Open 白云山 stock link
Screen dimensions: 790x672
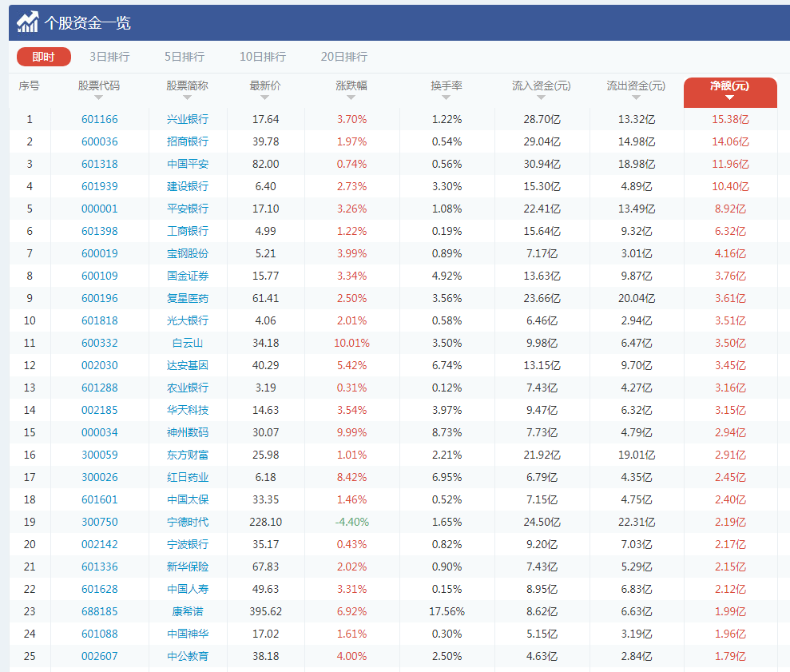pyautogui.click(x=188, y=343)
